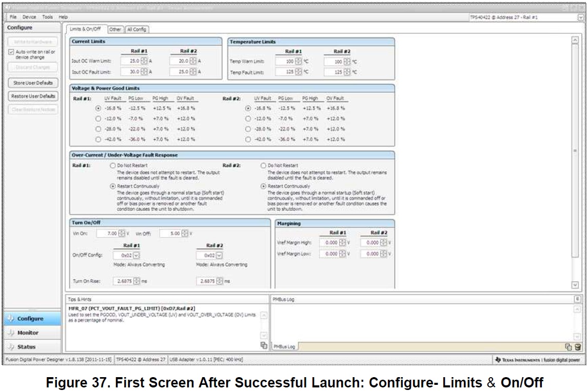Expand the device address selector dropdown
Screen dimensions: 588x391
point(580,17)
